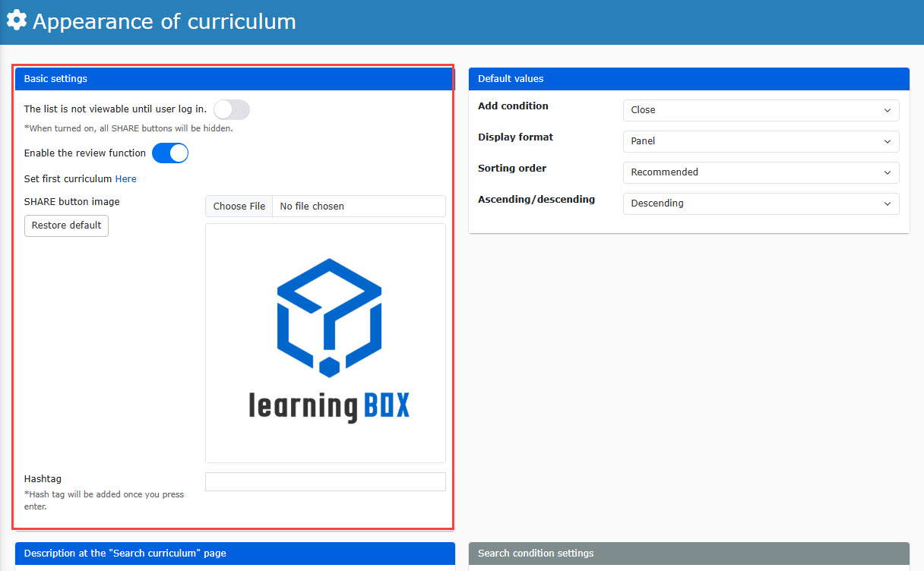This screenshot has height=571, width=924.
Task: Select the Basic settings panel header
Action: (234, 79)
